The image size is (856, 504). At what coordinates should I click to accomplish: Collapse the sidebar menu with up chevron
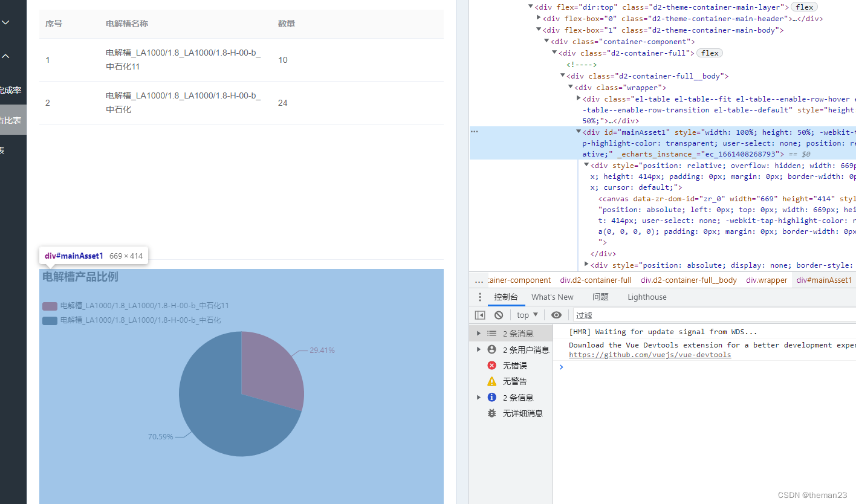[x=6, y=56]
